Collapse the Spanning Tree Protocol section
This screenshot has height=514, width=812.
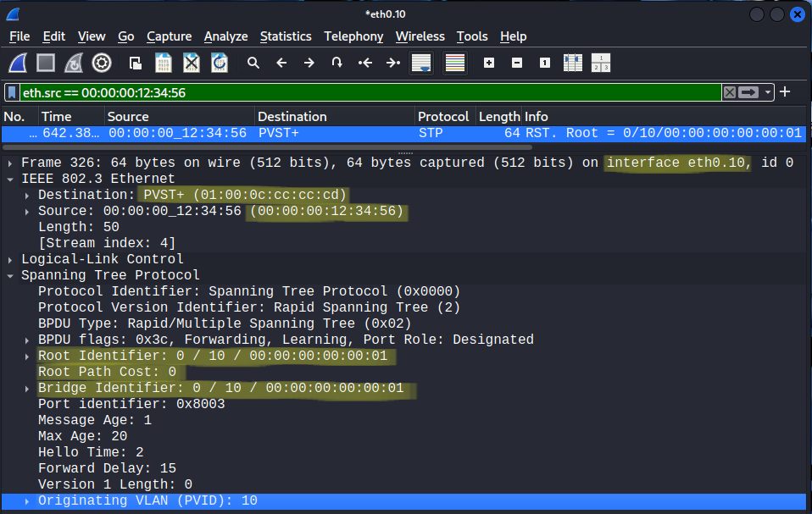[x=9, y=275]
